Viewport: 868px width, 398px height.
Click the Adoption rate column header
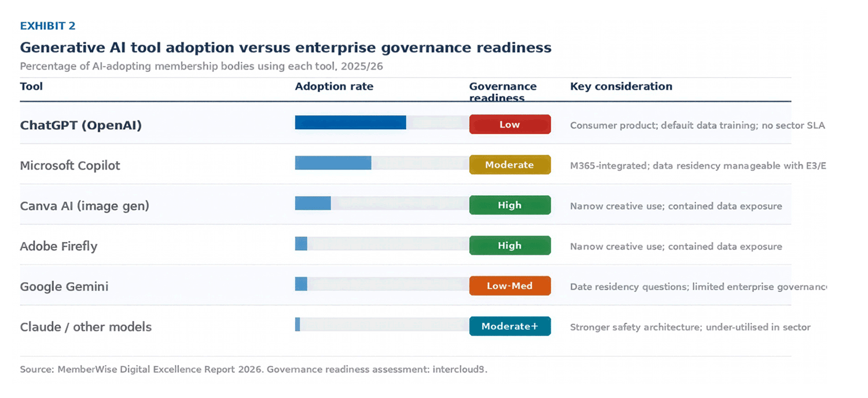point(334,87)
